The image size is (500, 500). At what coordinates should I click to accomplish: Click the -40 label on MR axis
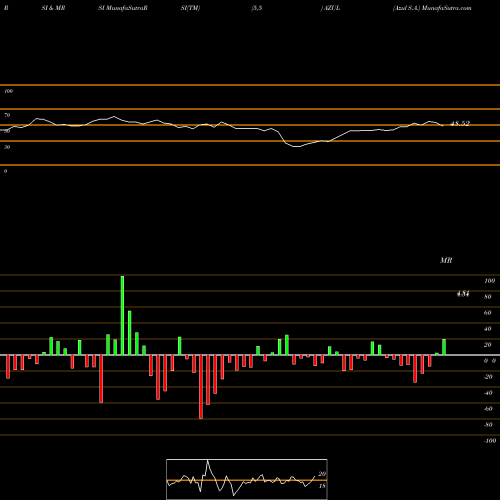pyautogui.click(x=488, y=393)
